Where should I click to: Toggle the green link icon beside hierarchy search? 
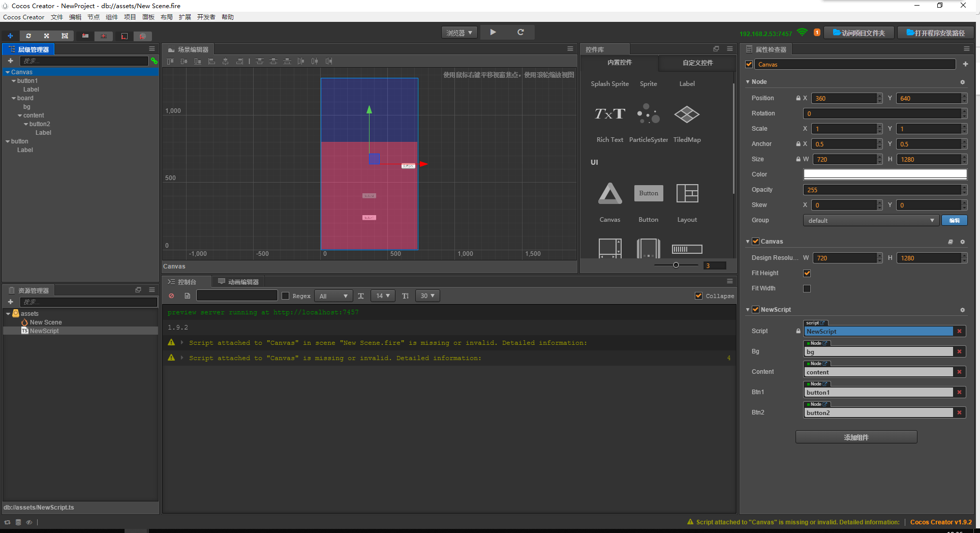coord(154,61)
